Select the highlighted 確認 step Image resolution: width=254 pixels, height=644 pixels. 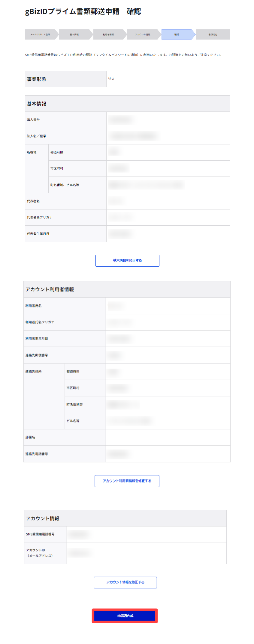[x=177, y=34]
